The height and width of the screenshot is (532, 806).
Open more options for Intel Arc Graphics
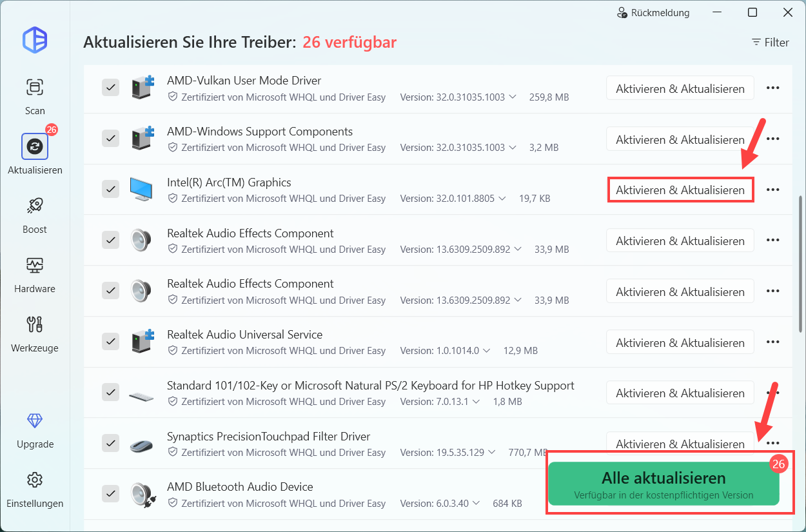point(773,190)
